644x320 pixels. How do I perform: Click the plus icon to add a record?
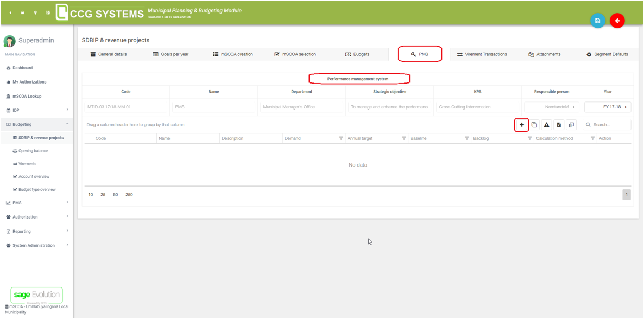tap(521, 125)
